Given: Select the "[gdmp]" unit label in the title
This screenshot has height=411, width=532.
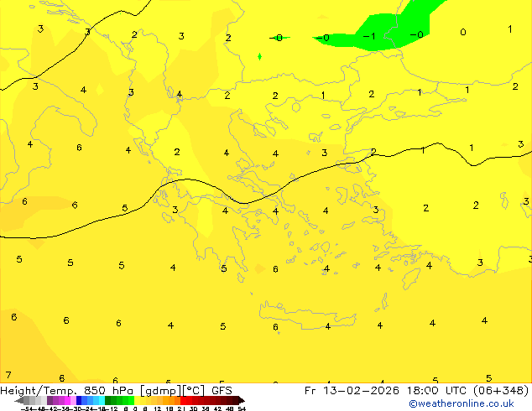Looking at the screenshot, I should coord(161,391).
